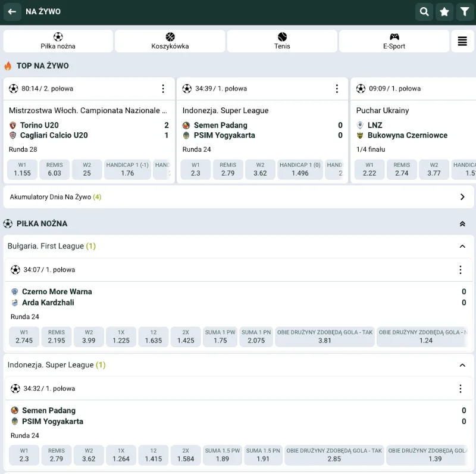The width and height of the screenshot is (476, 474).
Task: Open Akumulatory Dnia Na Żywo row
Action: pyautogui.click(x=238, y=197)
